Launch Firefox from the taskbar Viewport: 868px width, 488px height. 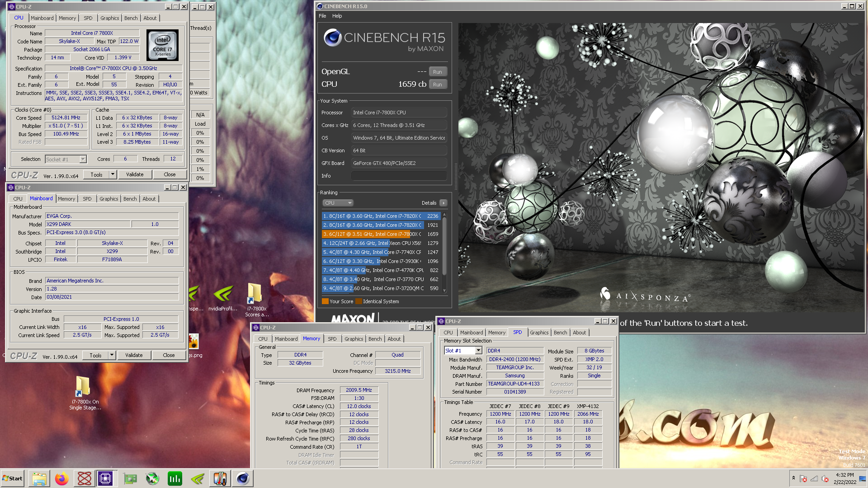(x=62, y=479)
